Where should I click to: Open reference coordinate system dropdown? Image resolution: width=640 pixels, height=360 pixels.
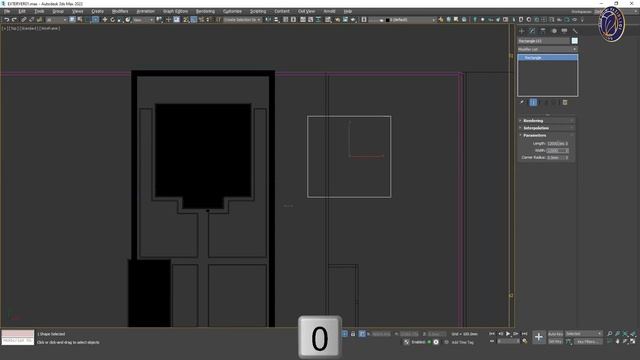coord(143,20)
